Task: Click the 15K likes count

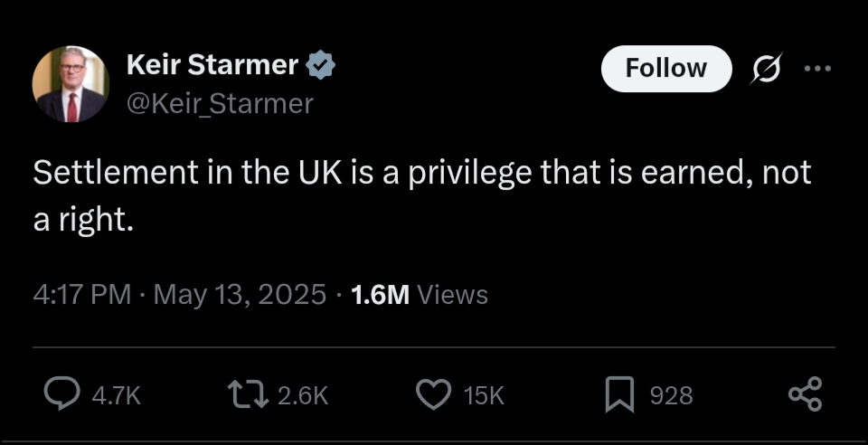Action: (x=483, y=395)
